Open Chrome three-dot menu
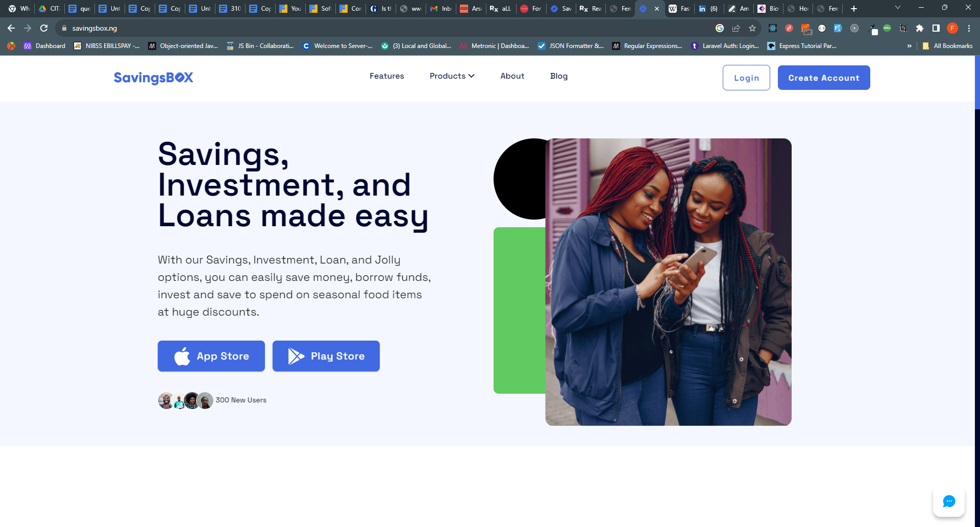This screenshot has height=527, width=980. tap(969, 28)
